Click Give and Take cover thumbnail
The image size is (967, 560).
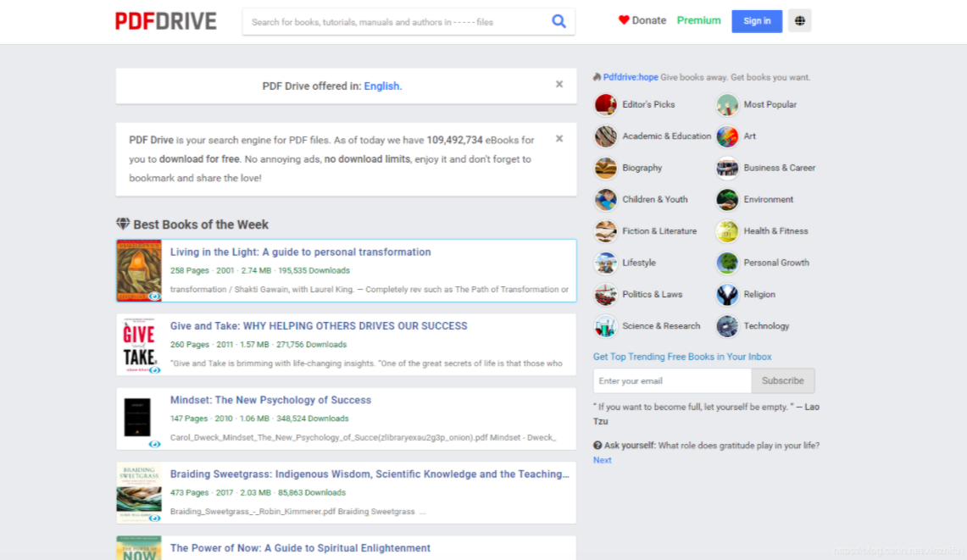point(139,344)
